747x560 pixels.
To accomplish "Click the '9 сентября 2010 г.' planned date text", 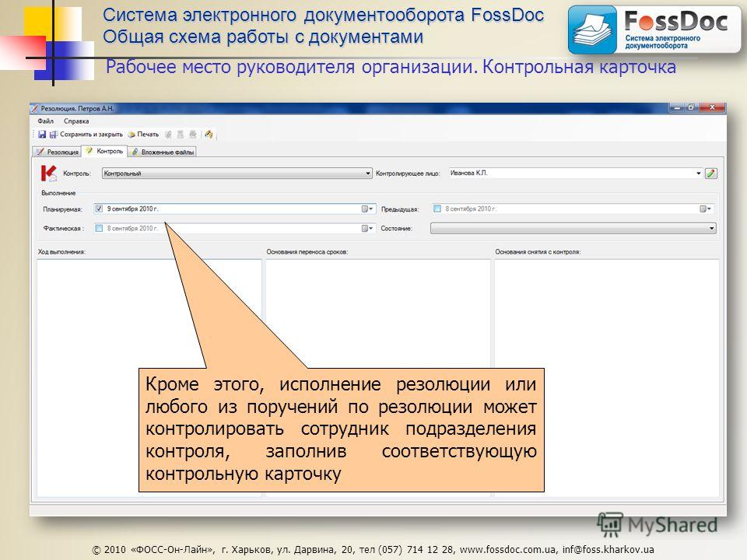I will [132, 208].
